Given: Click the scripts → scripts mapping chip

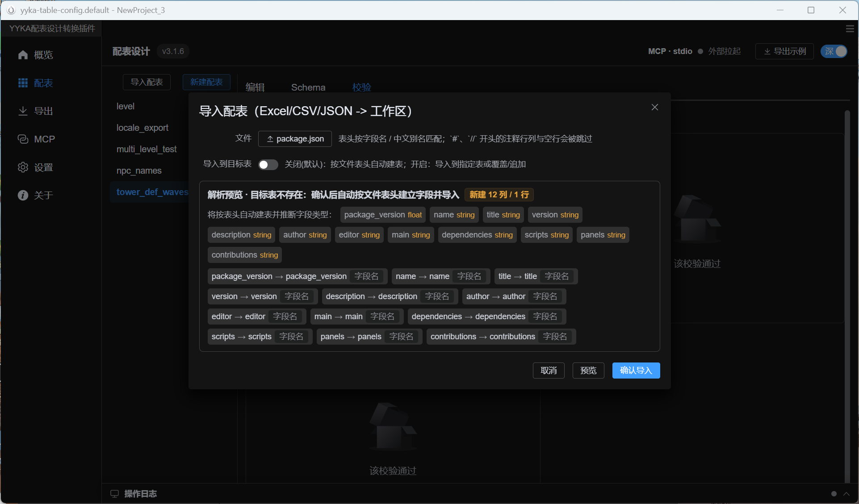Looking at the screenshot, I should (x=260, y=337).
